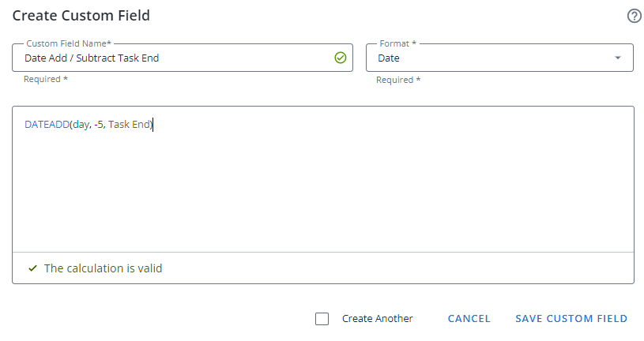Click the Create Custom Field dialog title
This screenshot has height=341, width=644.
(81, 16)
